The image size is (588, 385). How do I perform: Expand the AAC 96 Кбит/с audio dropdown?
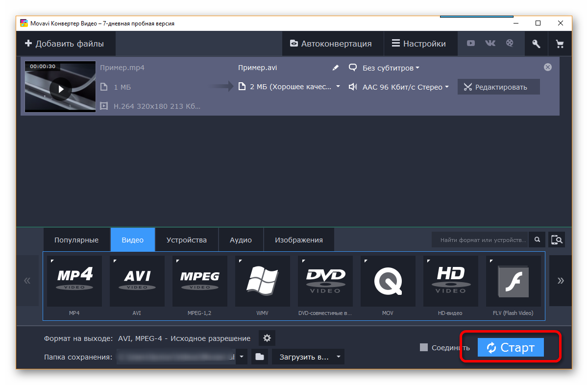405,87
